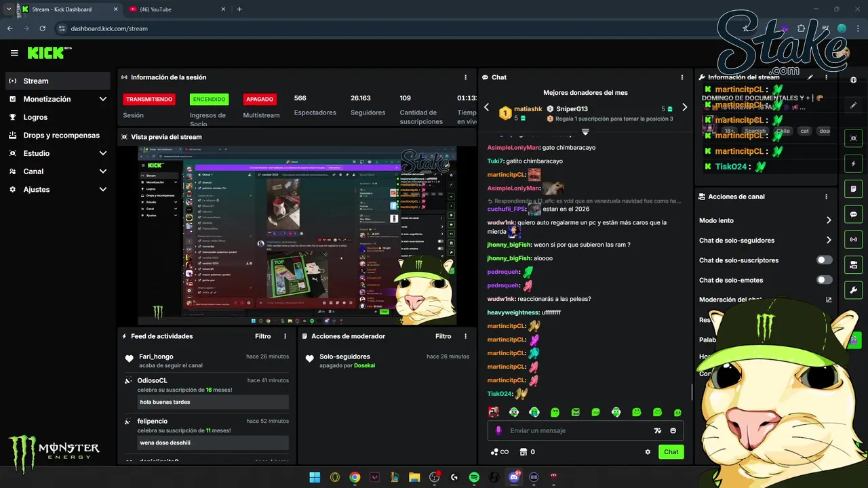Click the stream preview thumbnail

pos(297,235)
